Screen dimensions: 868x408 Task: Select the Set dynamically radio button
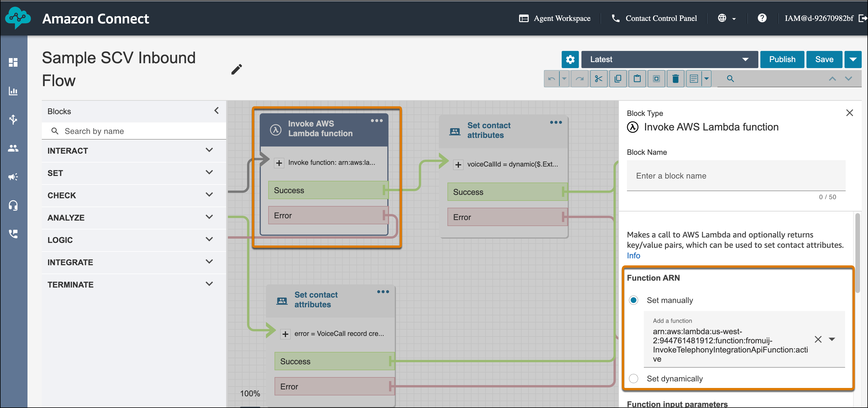(x=634, y=378)
